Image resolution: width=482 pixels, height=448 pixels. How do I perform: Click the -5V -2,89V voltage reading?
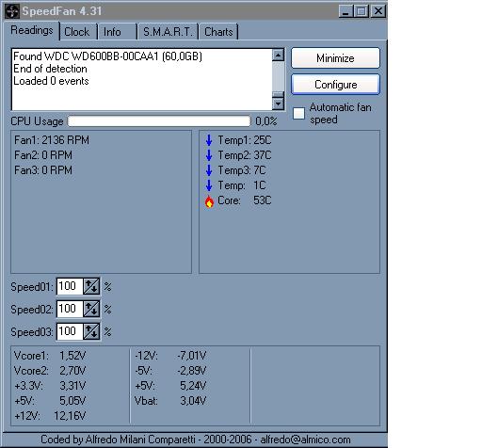(x=170, y=371)
